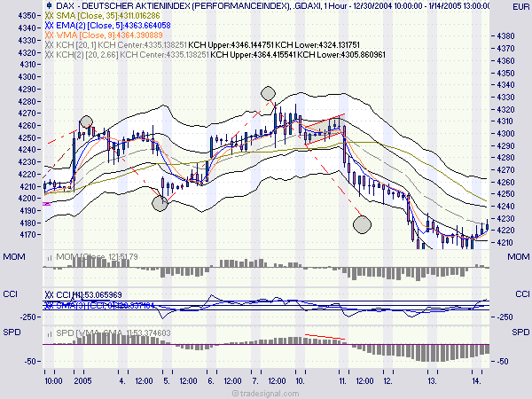Screen dimensions: 532x399
Task: Click the EMA(2) [Close, 5]:4363.664058 legend text
Action: coord(113,26)
